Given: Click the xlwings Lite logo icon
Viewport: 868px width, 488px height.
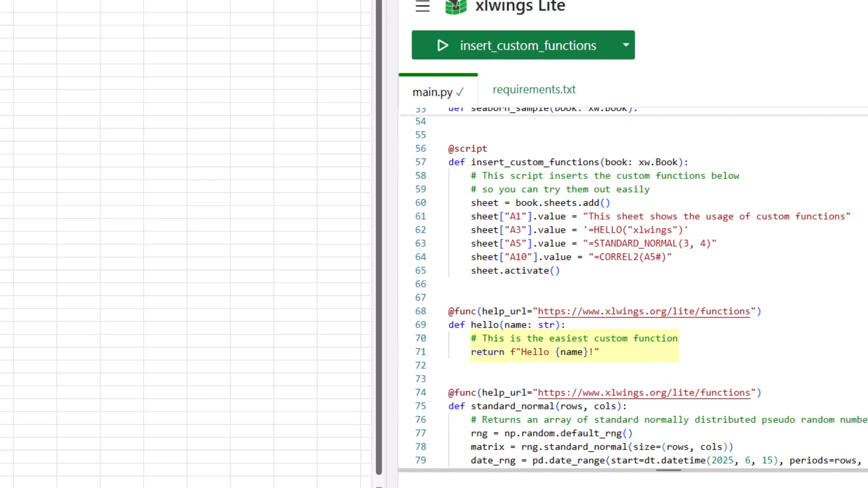Looking at the screenshot, I should (456, 7).
